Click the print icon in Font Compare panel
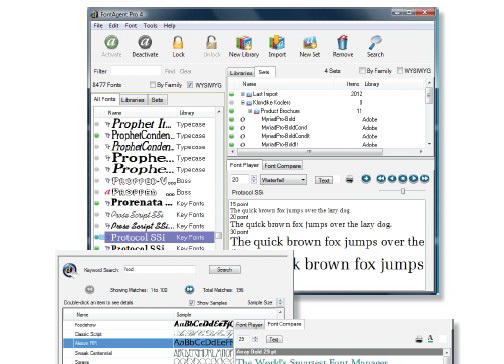The height and width of the screenshot is (364, 504). coord(419,340)
